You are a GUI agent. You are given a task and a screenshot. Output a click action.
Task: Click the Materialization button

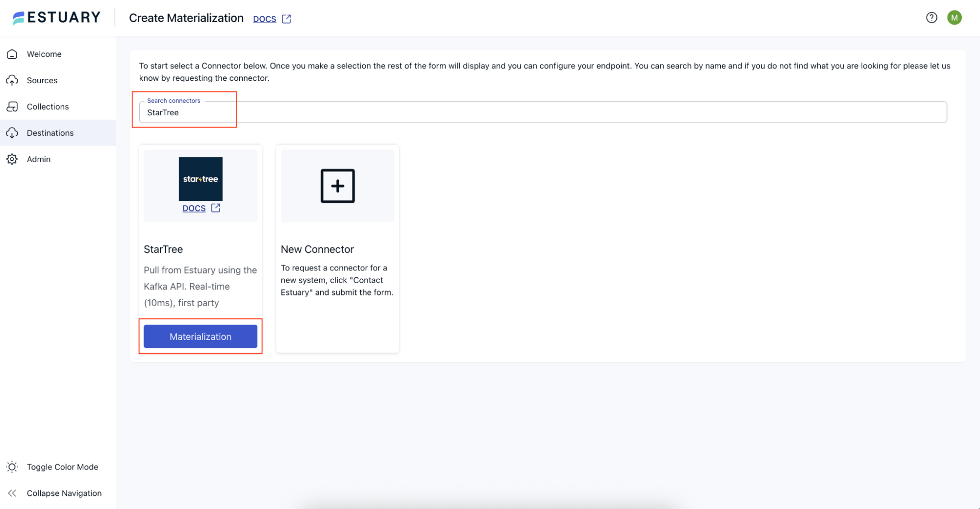(201, 337)
